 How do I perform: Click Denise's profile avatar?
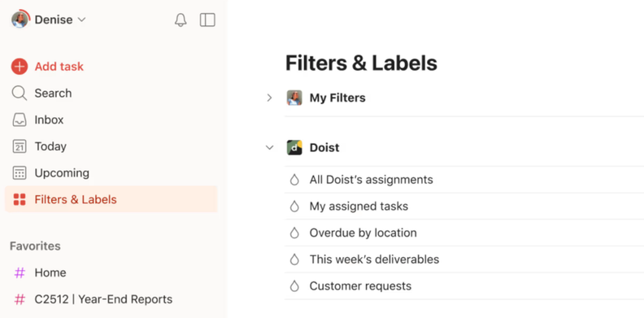pyautogui.click(x=20, y=20)
